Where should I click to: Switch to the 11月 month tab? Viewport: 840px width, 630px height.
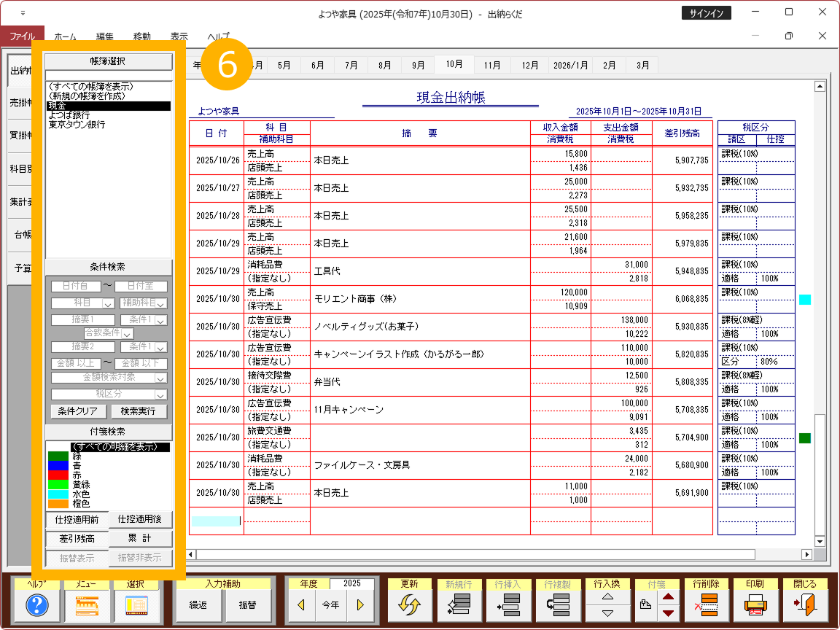(492, 65)
